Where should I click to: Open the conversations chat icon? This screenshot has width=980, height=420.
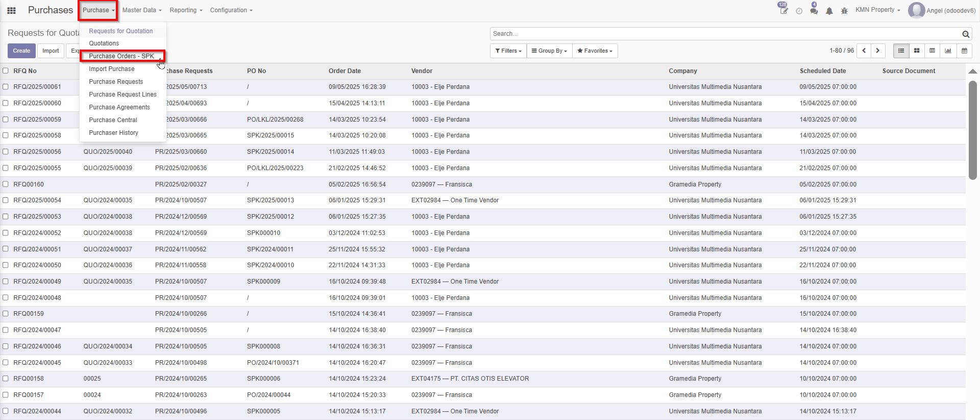click(x=814, y=10)
